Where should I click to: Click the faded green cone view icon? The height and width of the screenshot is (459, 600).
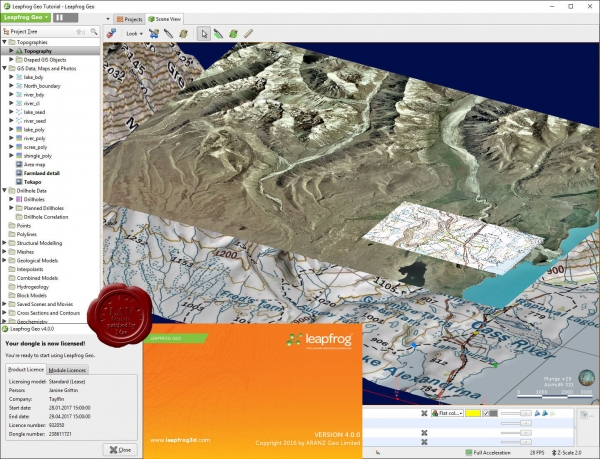553,413
